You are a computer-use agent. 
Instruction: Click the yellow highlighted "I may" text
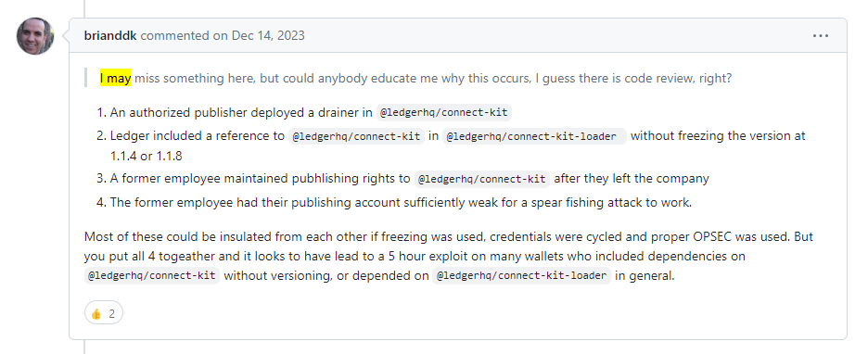(x=115, y=79)
